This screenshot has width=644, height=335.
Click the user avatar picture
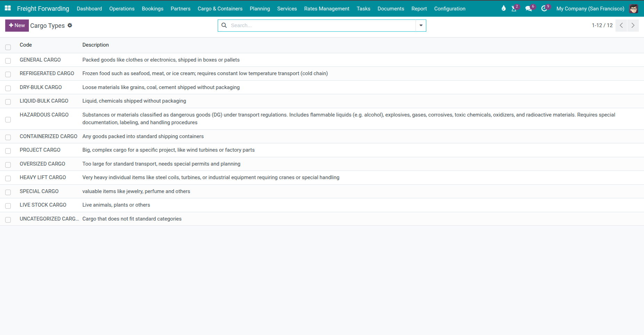coord(634,9)
